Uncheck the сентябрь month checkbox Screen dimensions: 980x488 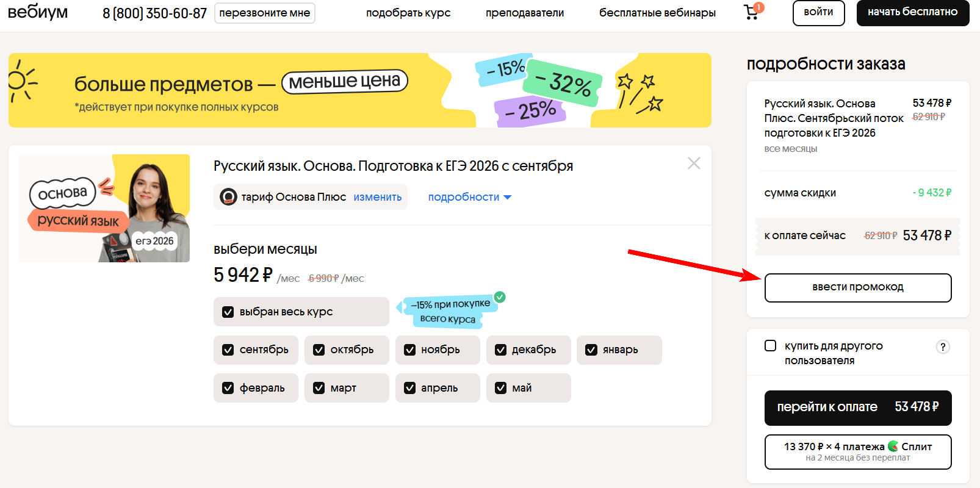228,350
